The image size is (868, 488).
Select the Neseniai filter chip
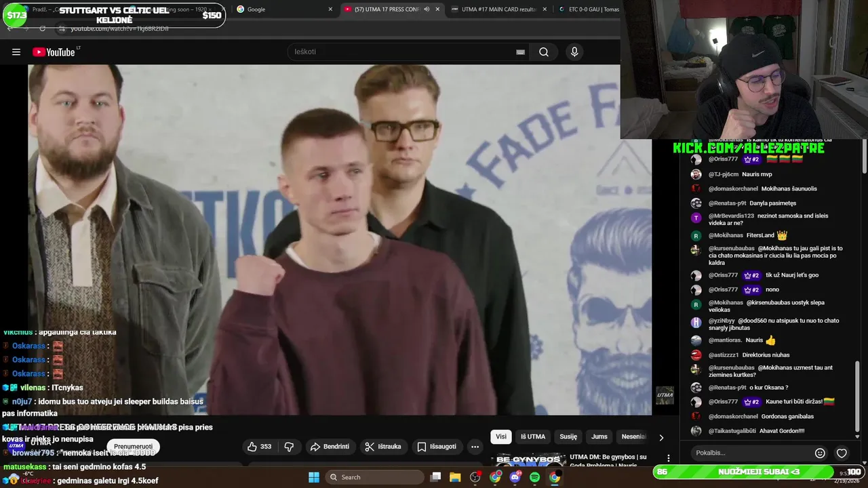[x=633, y=436]
